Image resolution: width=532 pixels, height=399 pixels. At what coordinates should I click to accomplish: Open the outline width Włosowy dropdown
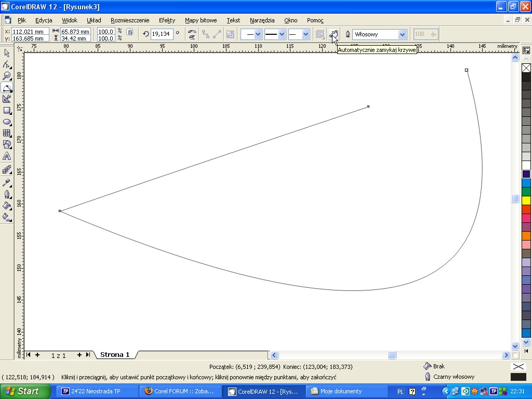tap(402, 34)
